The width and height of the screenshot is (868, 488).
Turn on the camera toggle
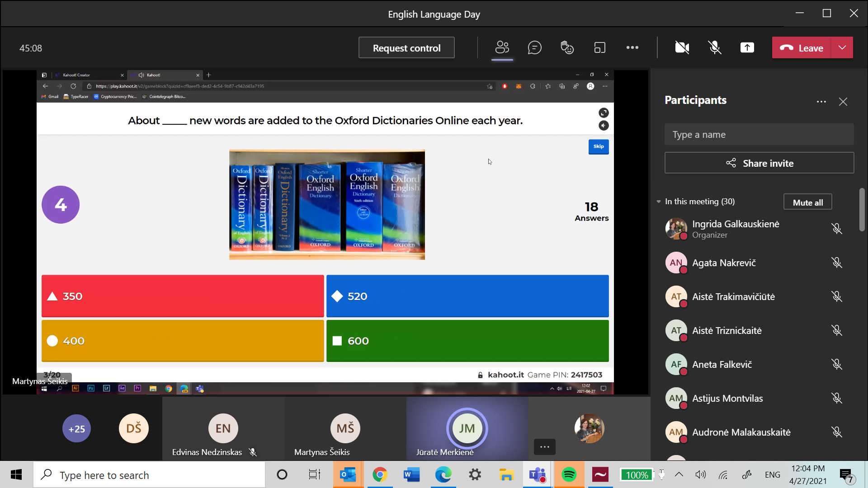coord(682,47)
